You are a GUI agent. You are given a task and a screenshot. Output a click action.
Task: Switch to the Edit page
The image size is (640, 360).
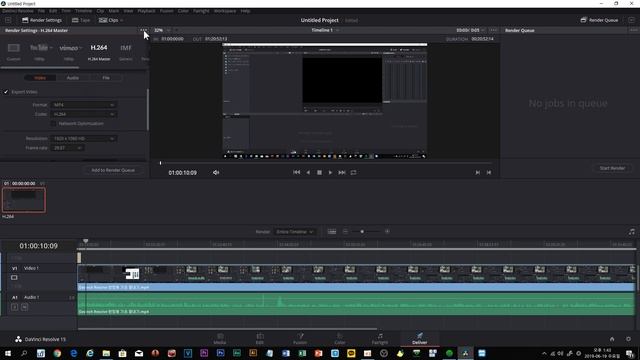(x=260, y=338)
